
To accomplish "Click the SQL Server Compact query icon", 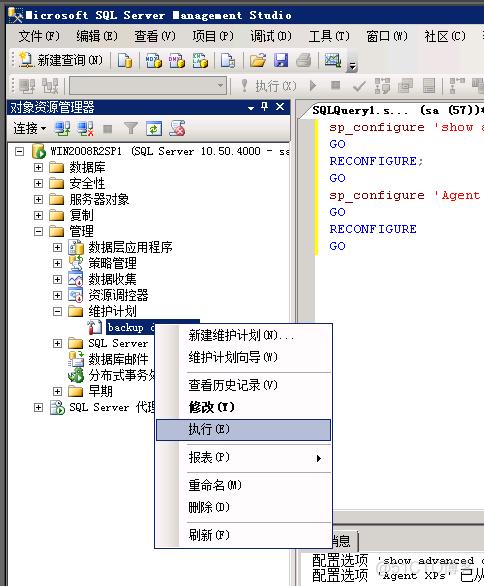I will click(x=228, y=60).
